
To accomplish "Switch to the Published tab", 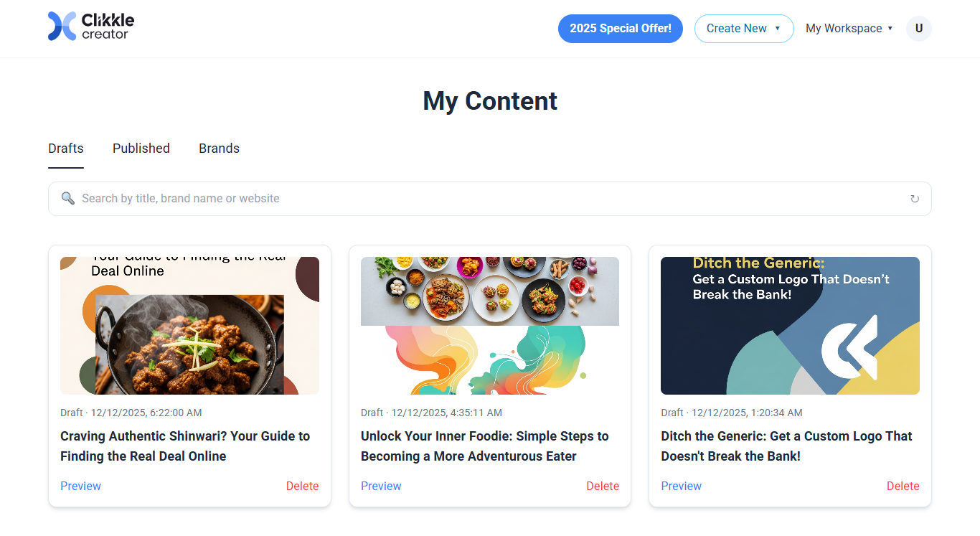I will tap(141, 149).
